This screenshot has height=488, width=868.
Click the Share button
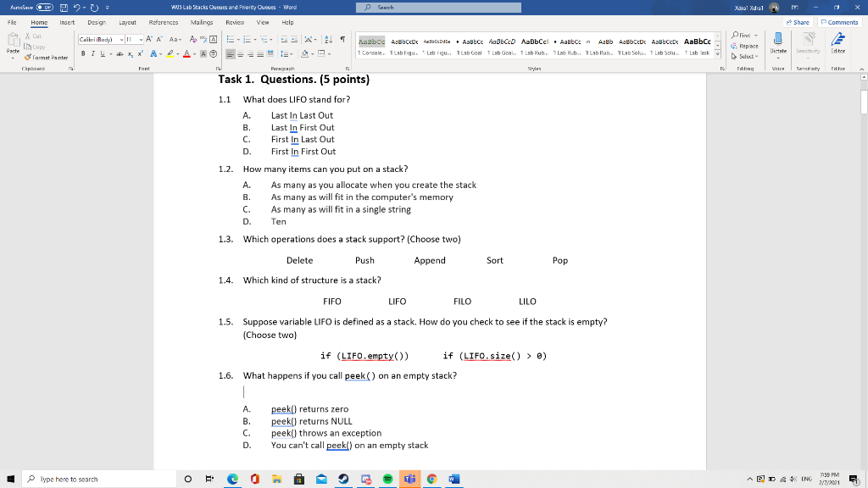(798, 22)
